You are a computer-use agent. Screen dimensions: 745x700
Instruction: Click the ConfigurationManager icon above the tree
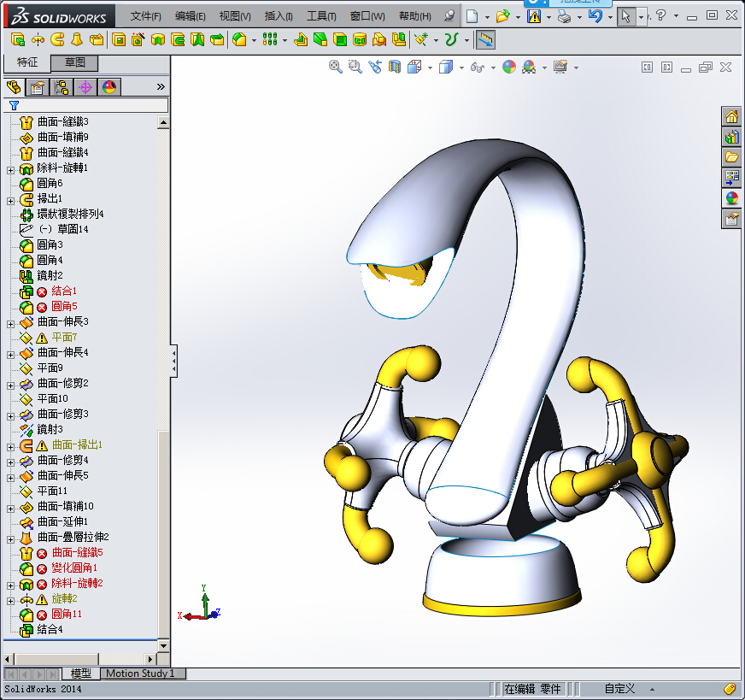coord(61,86)
